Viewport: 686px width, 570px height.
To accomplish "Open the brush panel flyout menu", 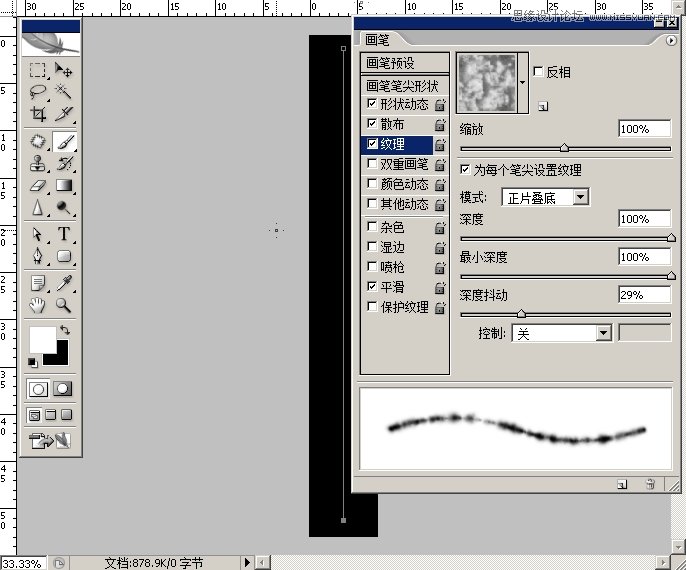I will pos(670,40).
